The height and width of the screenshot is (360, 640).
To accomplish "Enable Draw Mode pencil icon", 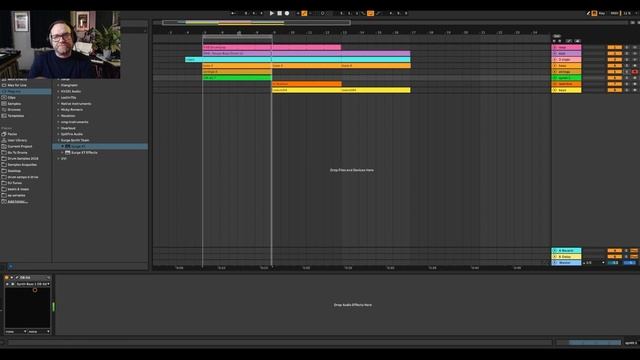I will click(x=588, y=13).
